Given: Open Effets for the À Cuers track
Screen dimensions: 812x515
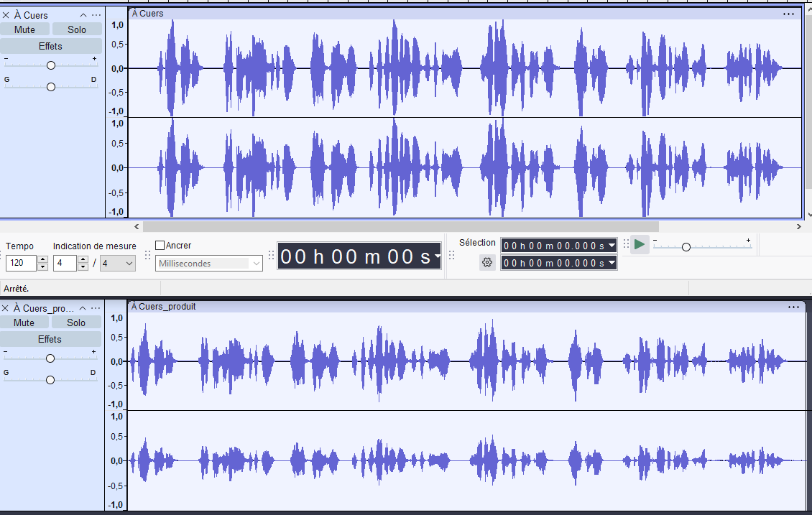Looking at the screenshot, I should 50,46.
